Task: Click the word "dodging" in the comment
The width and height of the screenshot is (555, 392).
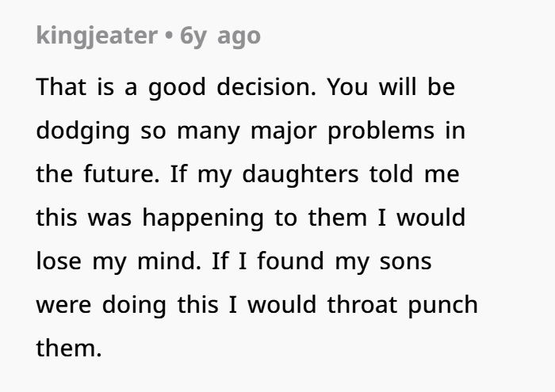Action: pos(83,131)
